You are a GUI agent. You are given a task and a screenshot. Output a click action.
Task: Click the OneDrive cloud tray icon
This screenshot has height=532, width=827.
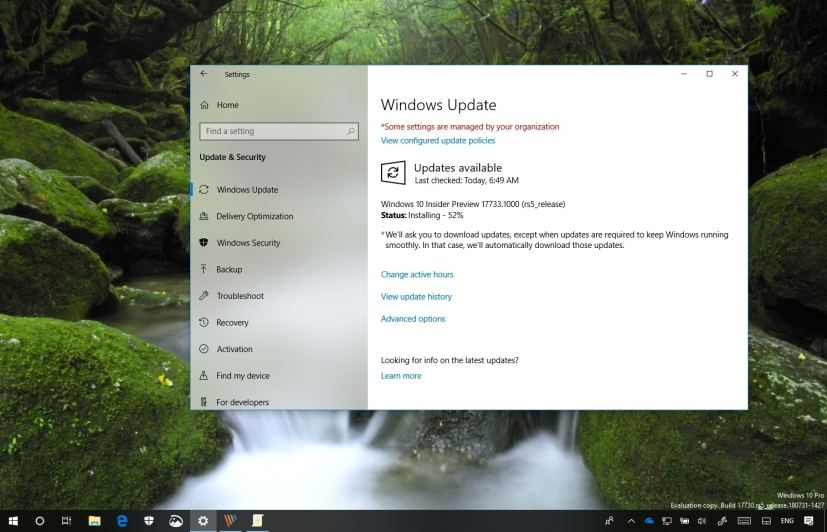(x=649, y=521)
